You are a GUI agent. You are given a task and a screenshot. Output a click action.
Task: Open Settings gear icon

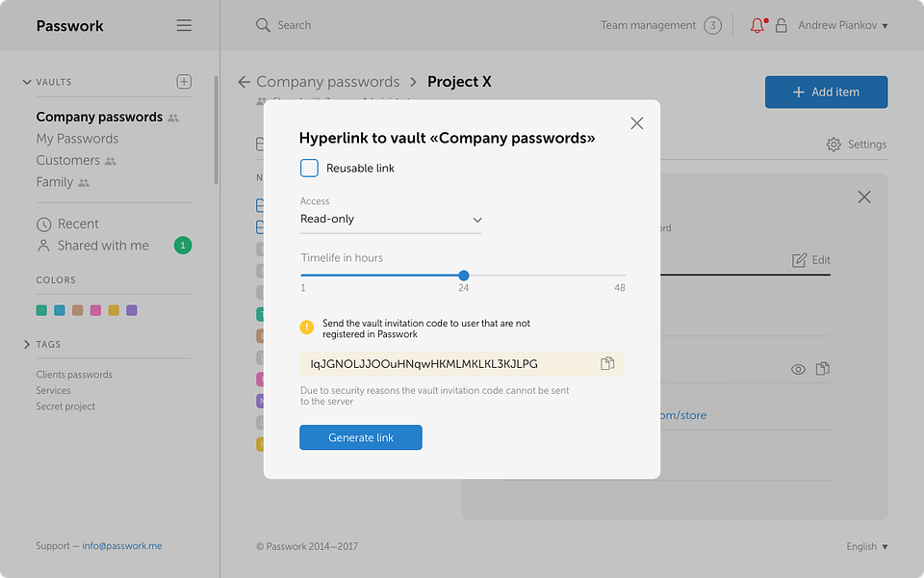pos(834,144)
